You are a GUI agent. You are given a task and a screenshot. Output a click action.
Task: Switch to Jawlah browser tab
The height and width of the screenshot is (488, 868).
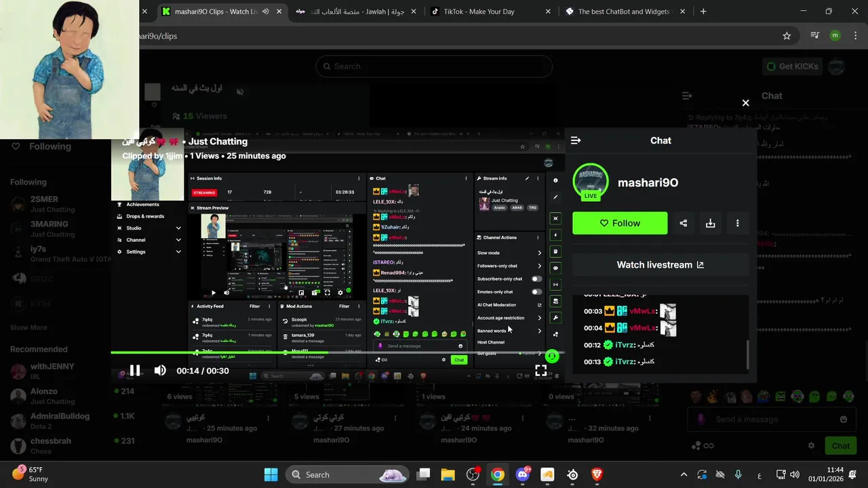355,12
